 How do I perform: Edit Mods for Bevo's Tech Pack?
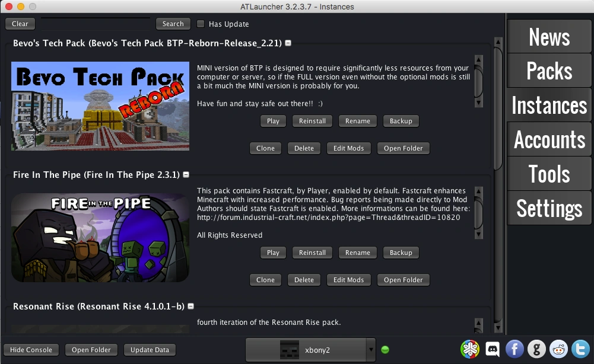coord(348,148)
